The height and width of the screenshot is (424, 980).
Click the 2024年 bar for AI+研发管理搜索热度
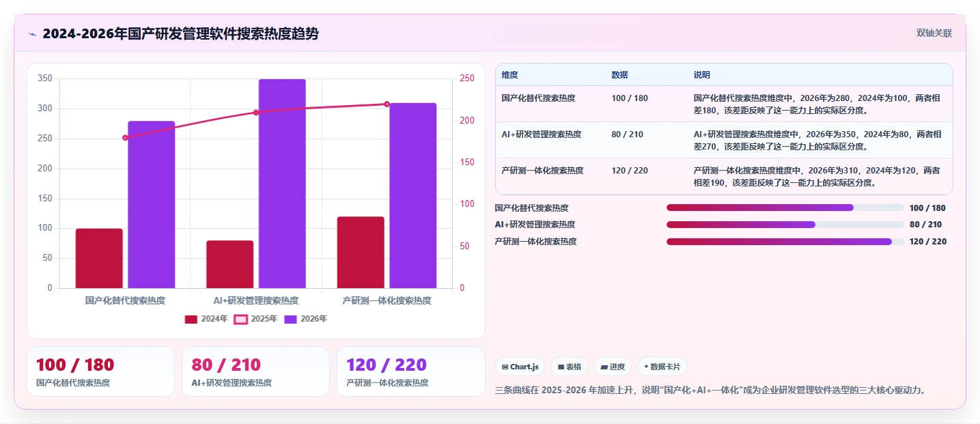(230, 264)
